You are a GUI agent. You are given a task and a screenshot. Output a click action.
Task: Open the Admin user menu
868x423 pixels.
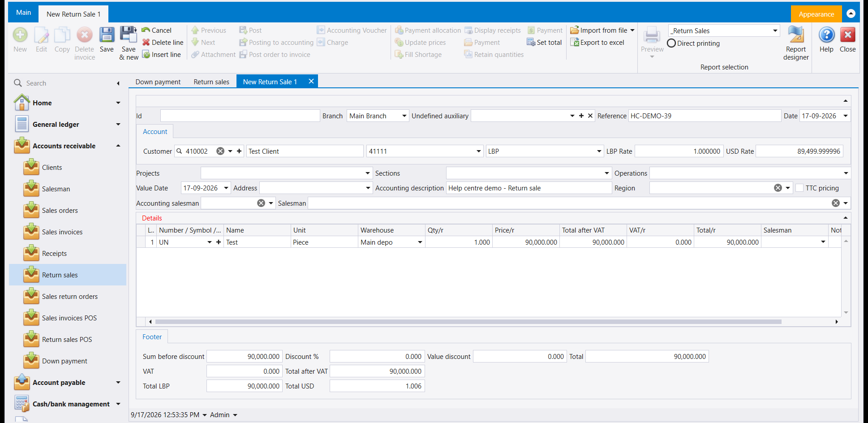click(223, 415)
